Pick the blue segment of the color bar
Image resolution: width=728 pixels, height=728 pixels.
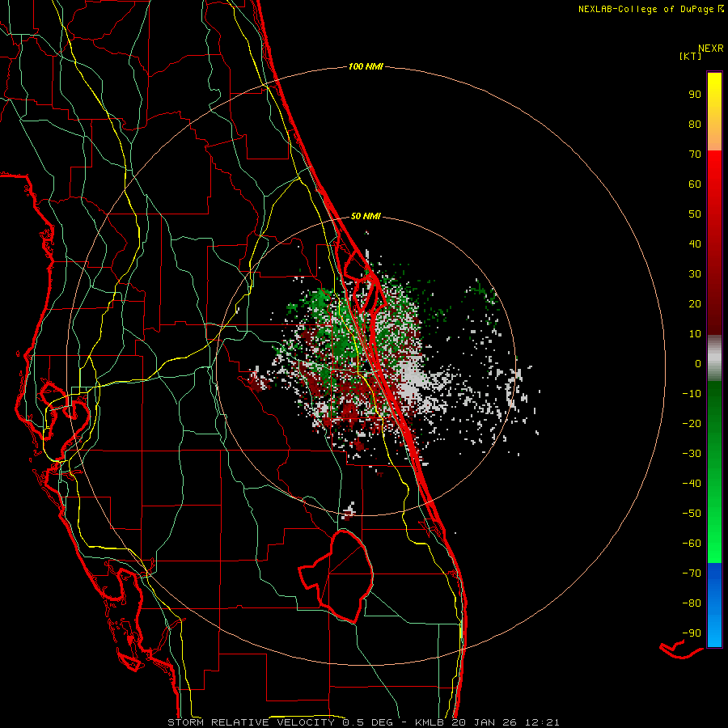[x=714, y=605]
